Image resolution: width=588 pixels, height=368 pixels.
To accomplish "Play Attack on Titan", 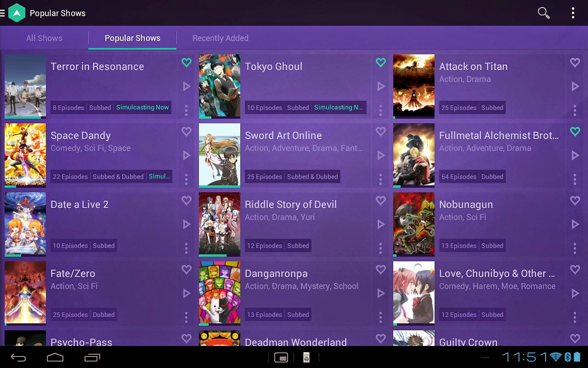I will point(575,86).
